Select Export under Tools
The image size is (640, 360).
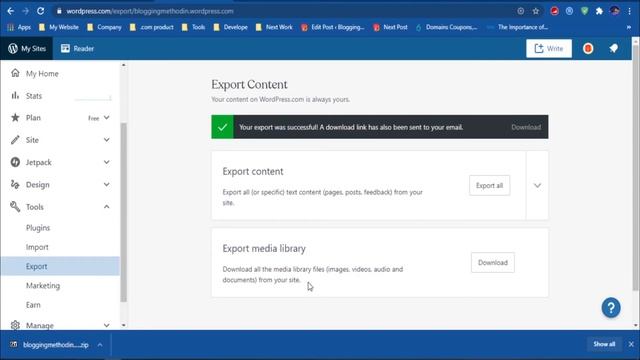pos(60,266)
